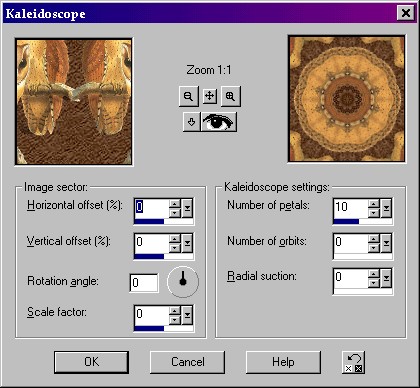Viewport: 420px width, 388px height.
Task: Open Radial suction slider dropdown
Action: 386,278
